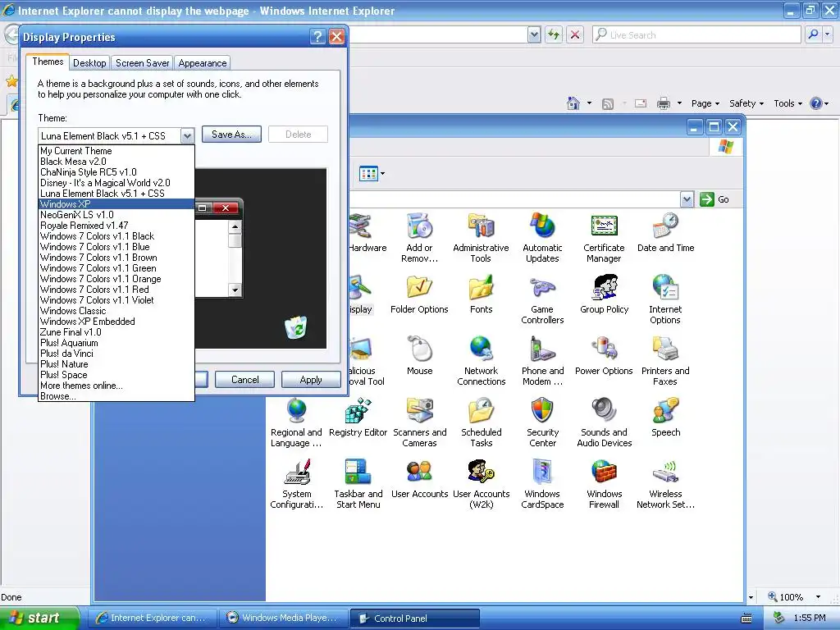Expand the Control Panel address dropdown
Viewport: 840px width, 630px height.
[687, 199]
